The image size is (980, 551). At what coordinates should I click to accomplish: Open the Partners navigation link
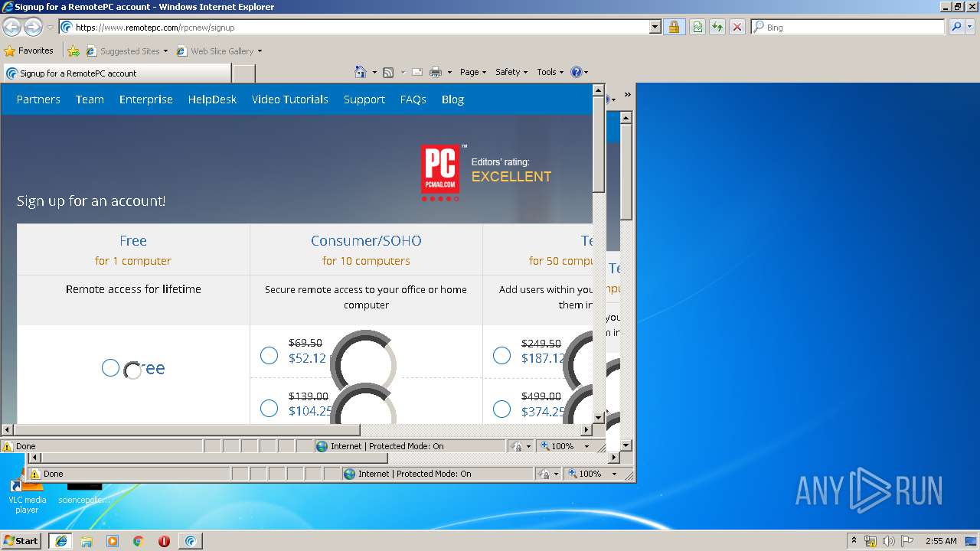click(x=38, y=99)
